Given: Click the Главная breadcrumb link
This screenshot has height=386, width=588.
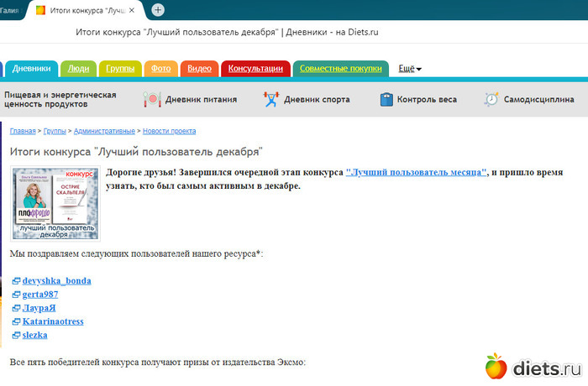Looking at the screenshot, I should [x=23, y=132].
